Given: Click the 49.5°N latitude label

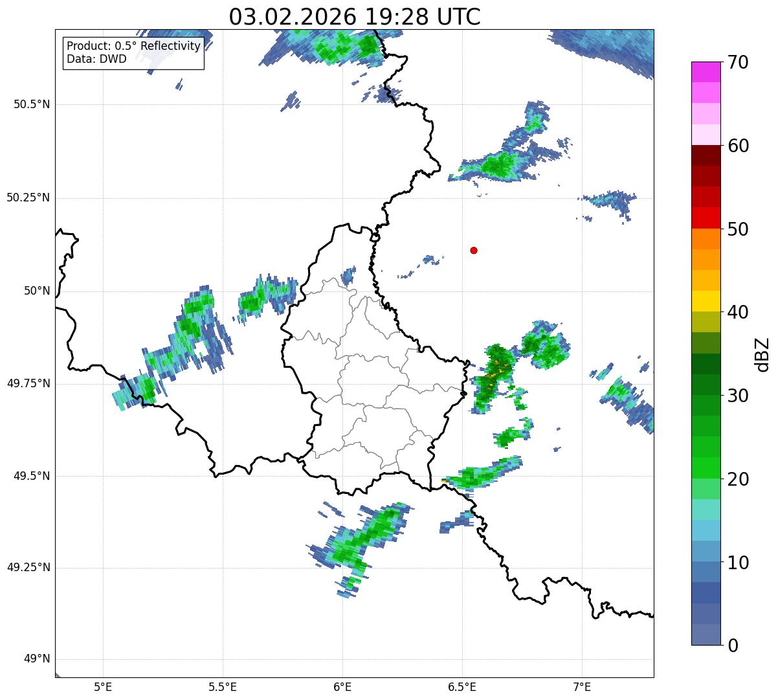Looking at the screenshot, I should [31, 476].
